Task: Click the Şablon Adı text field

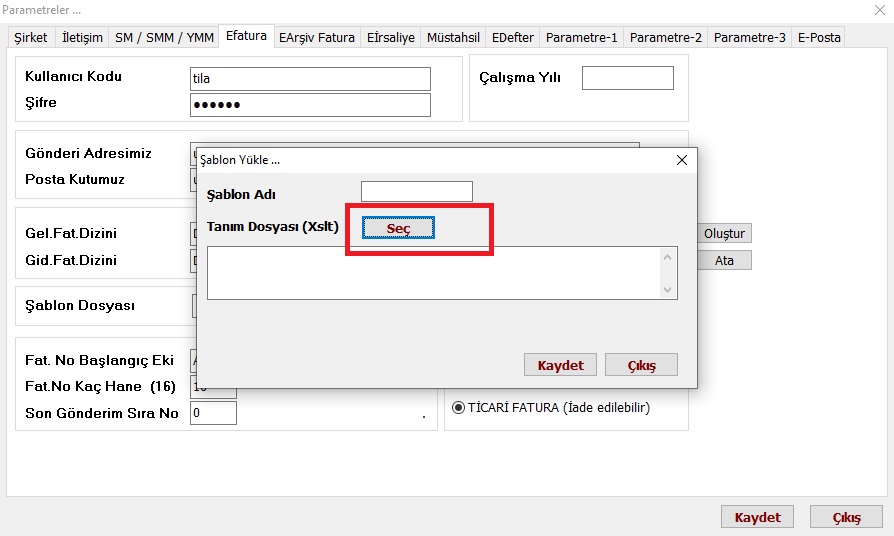Action: coord(416,191)
